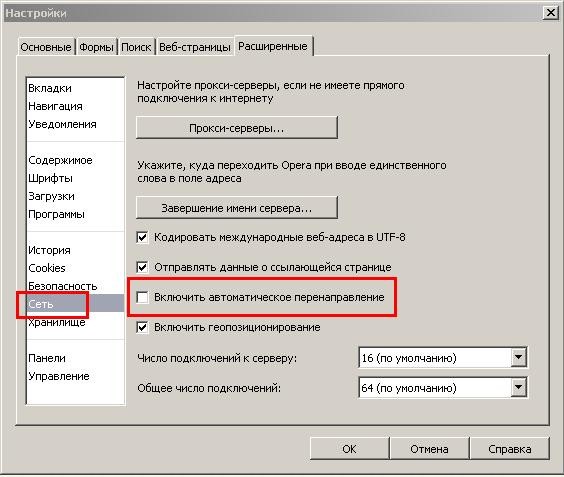Switch to the Основные tab

[46, 47]
